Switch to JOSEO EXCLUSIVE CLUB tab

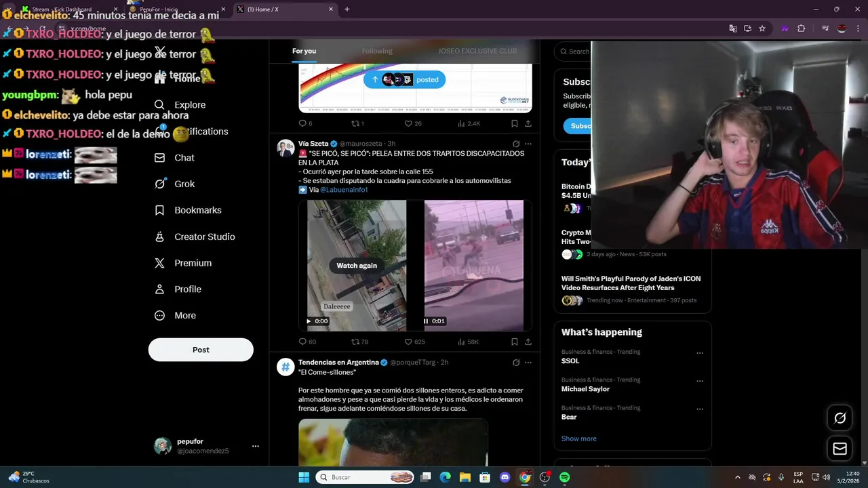coord(477,51)
